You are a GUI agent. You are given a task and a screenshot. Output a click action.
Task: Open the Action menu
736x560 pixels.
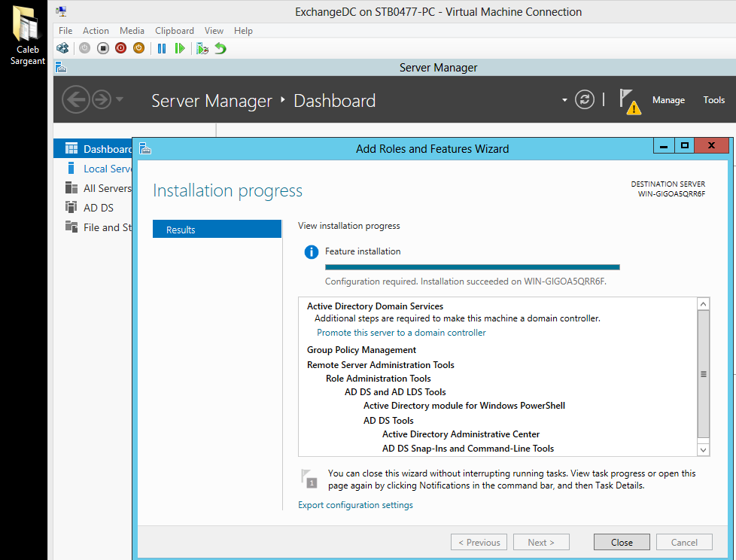pyautogui.click(x=96, y=31)
